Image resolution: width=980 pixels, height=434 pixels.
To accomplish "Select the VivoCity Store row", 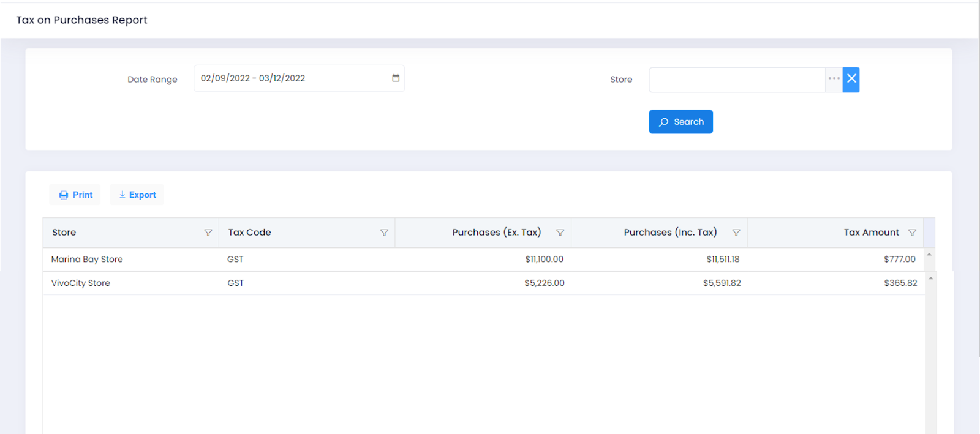I will (x=81, y=283).
